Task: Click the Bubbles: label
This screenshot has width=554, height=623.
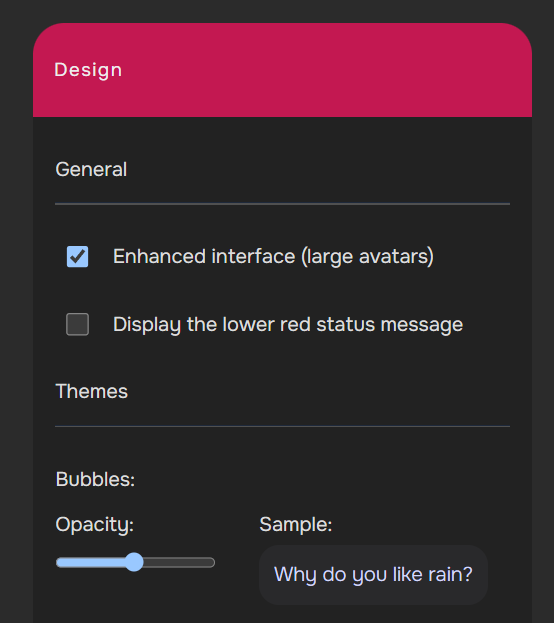Action: click(x=95, y=479)
